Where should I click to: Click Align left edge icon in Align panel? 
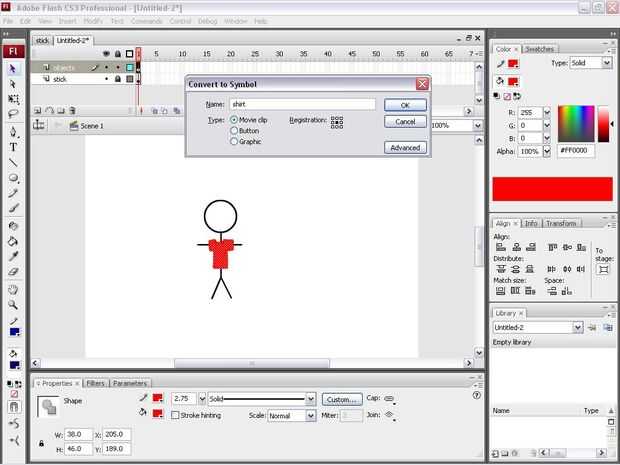pyautogui.click(x=501, y=248)
